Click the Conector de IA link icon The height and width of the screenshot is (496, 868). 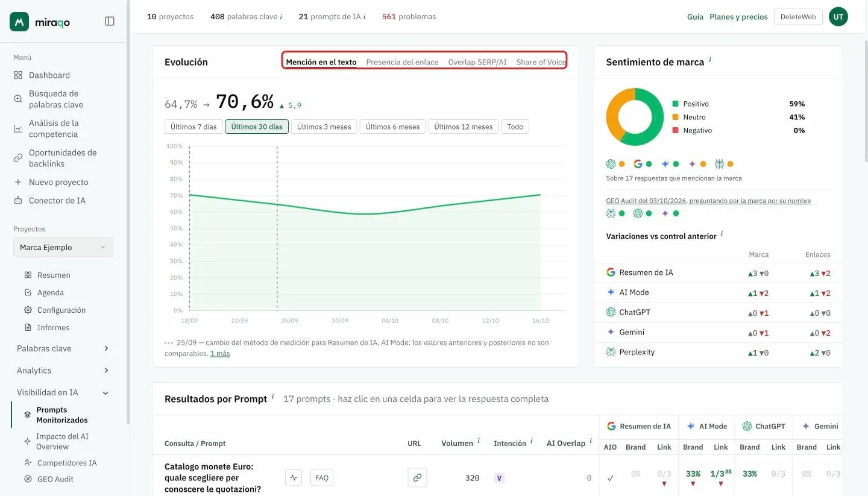tap(18, 200)
